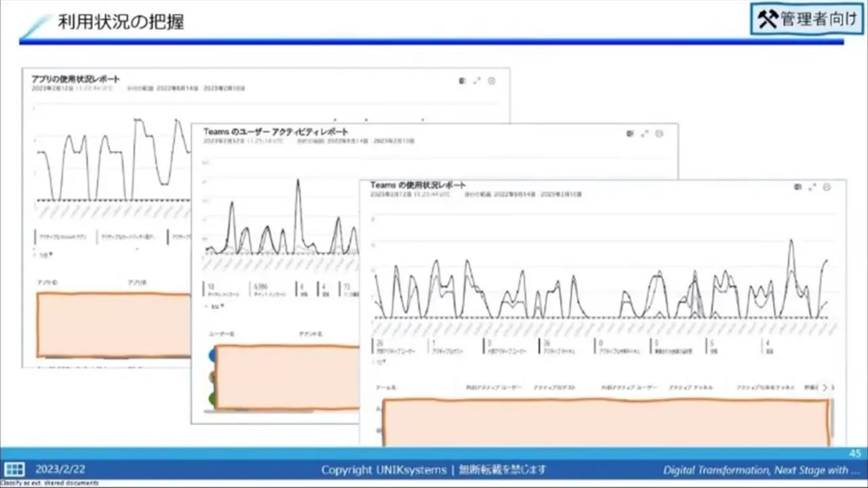Click the 利用状況の把握 slide heading
The height and width of the screenshot is (488, 868).
click(121, 22)
